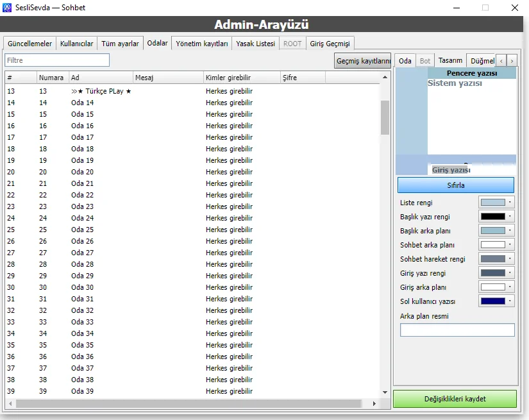
Task: Expand the Sol kullanıcı yazısı dropdown arrow
Action: pyautogui.click(x=510, y=301)
